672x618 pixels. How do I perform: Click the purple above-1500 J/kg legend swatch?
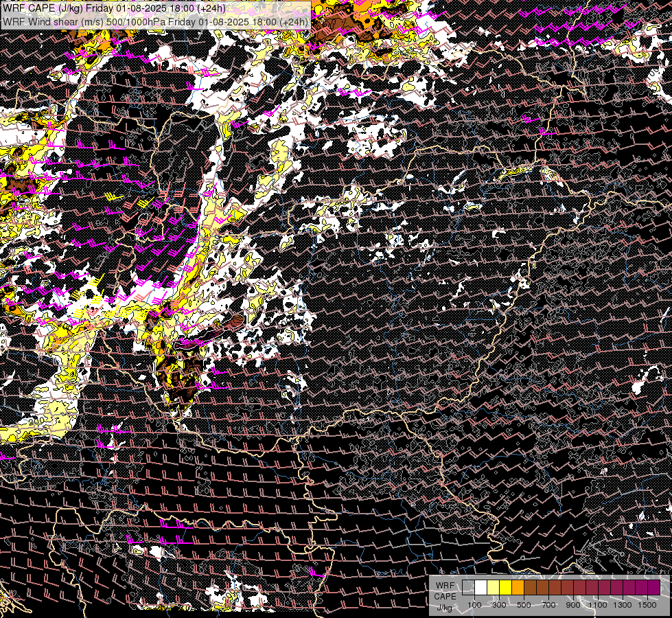(x=654, y=587)
